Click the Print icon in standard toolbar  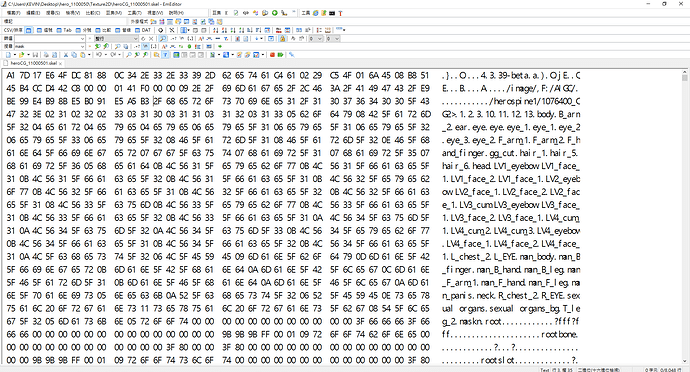47,55
